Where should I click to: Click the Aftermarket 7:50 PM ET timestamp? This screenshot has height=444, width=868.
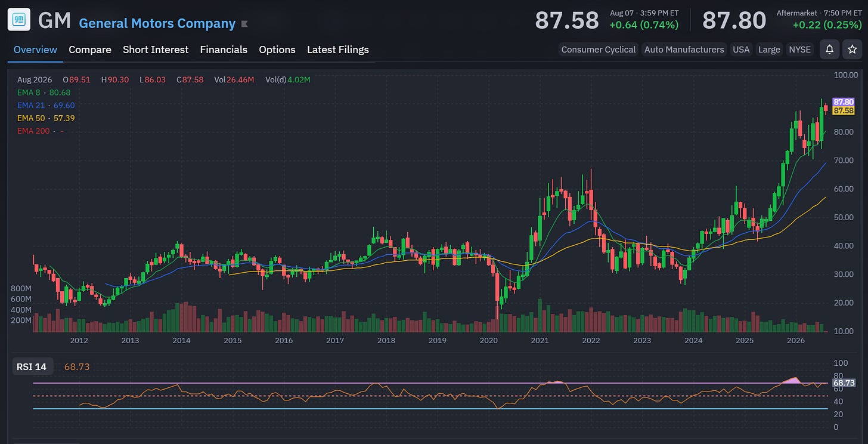[x=819, y=13]
